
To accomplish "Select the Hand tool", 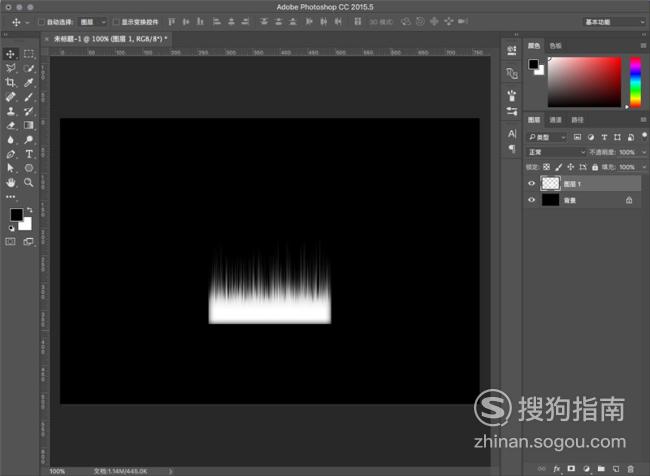I will 11,182.
